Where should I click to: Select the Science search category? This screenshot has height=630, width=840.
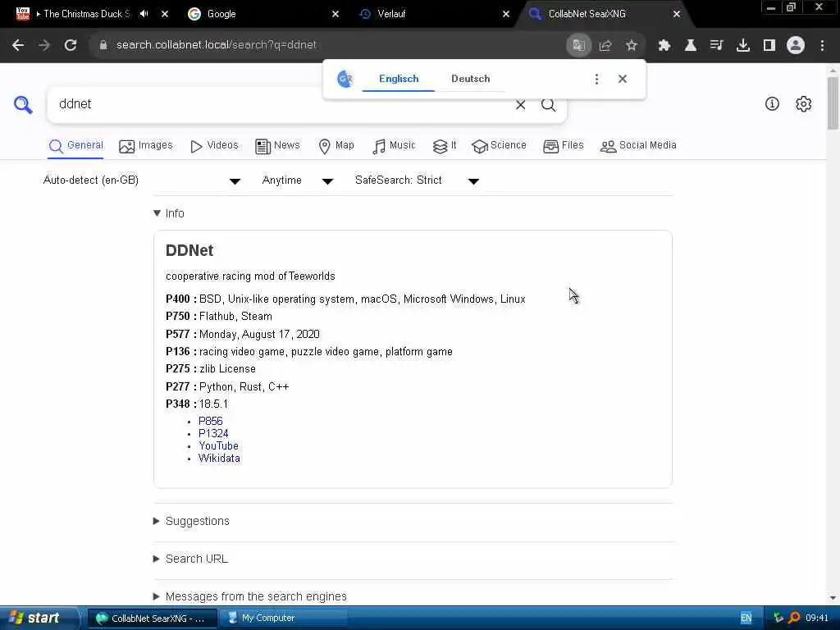tap(499, 146)
